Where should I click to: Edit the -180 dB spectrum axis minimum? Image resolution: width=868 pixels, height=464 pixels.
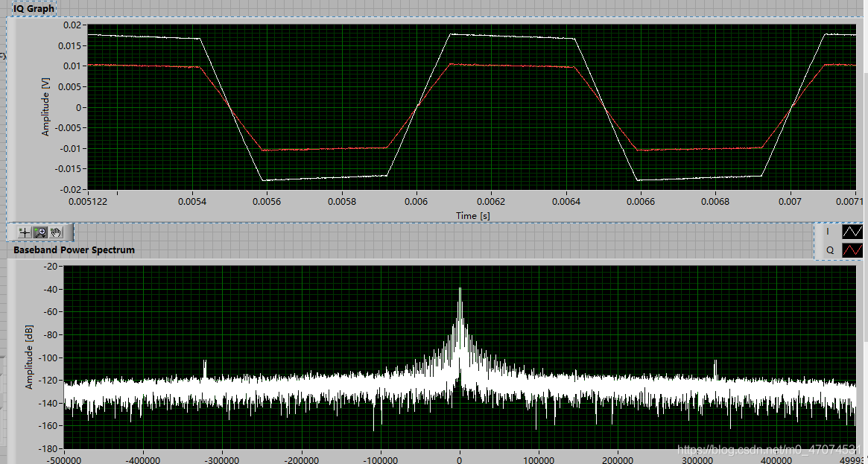click(48, 448)
